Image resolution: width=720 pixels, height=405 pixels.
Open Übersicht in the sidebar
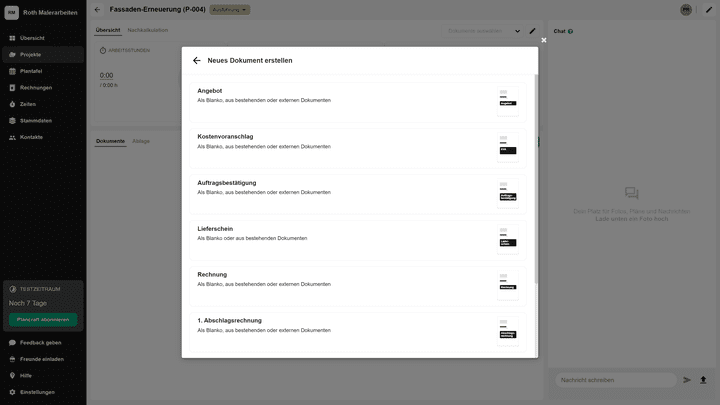[x=32, y=38]
